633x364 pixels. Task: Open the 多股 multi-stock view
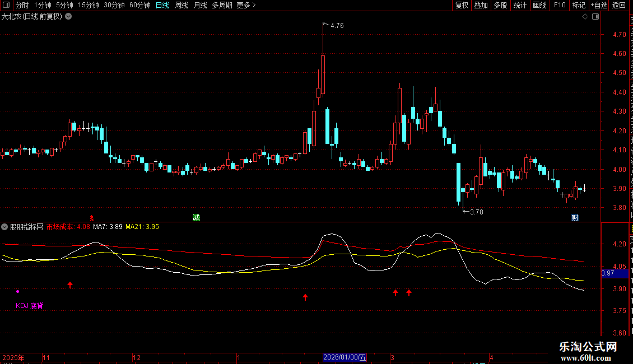click(x=500, y=5)
